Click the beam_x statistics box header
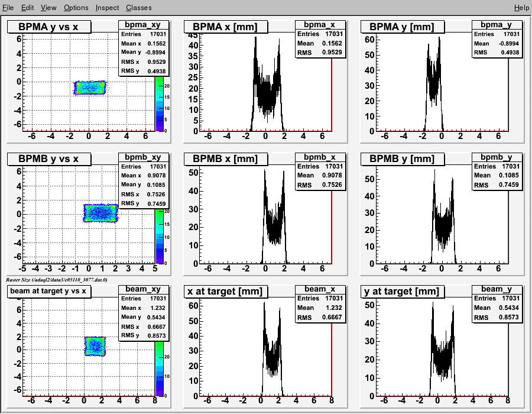The height and width of the screenshot is (414, 532). click(x=320, y=289)
